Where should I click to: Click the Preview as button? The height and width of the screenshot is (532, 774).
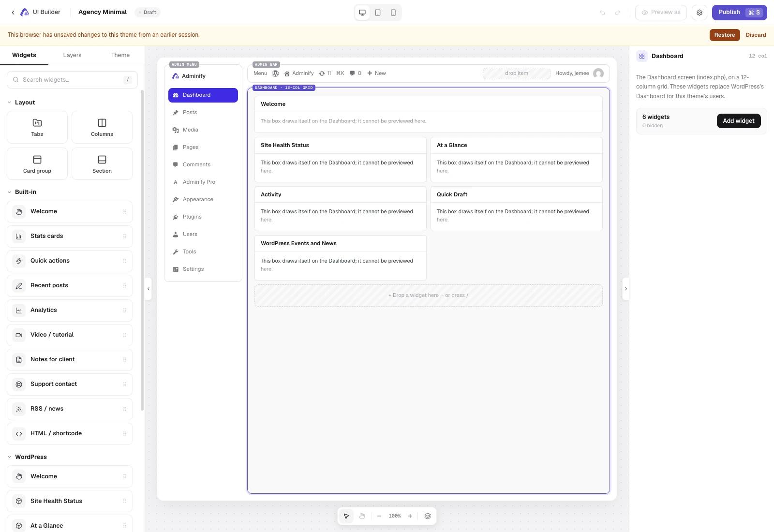click(661, 13)
